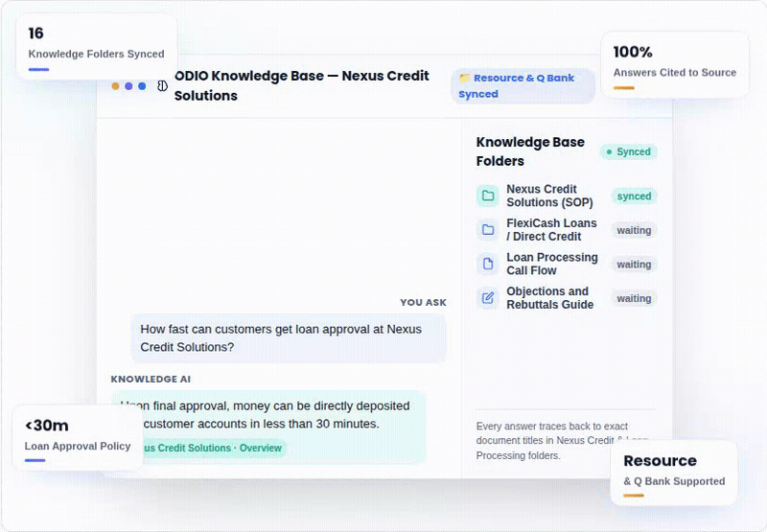Click the <30m Loan Approval Policy card
Screen dimensions: 767x532
tap(78, 438)
